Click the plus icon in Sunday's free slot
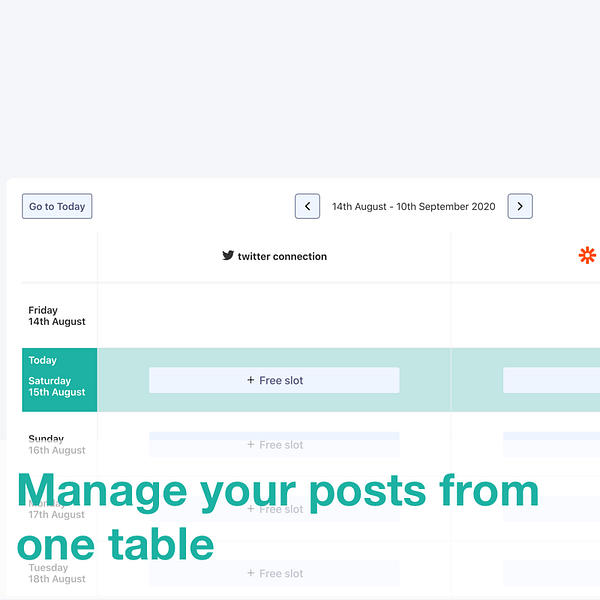The height and width of the screenshot is (600, 600). [x=251, y=444]
